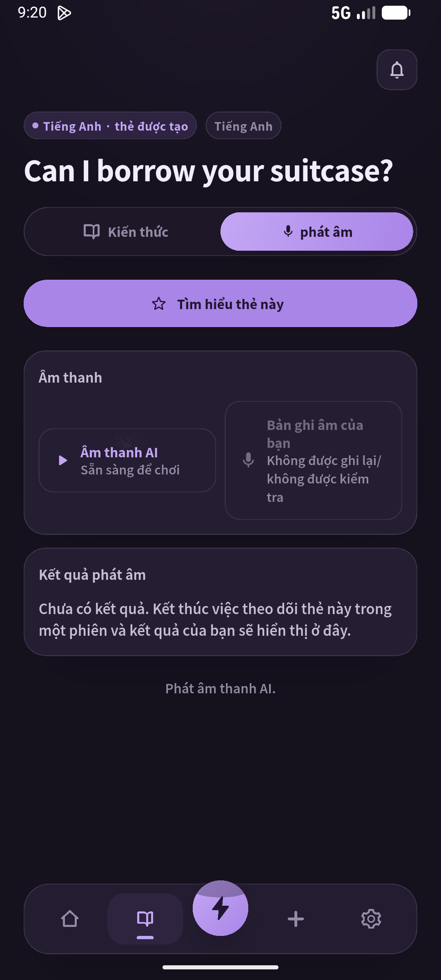
Task: Tap the Tiếng Anh · thẻ được tạo badge
Action: click(x=110, y=126)
